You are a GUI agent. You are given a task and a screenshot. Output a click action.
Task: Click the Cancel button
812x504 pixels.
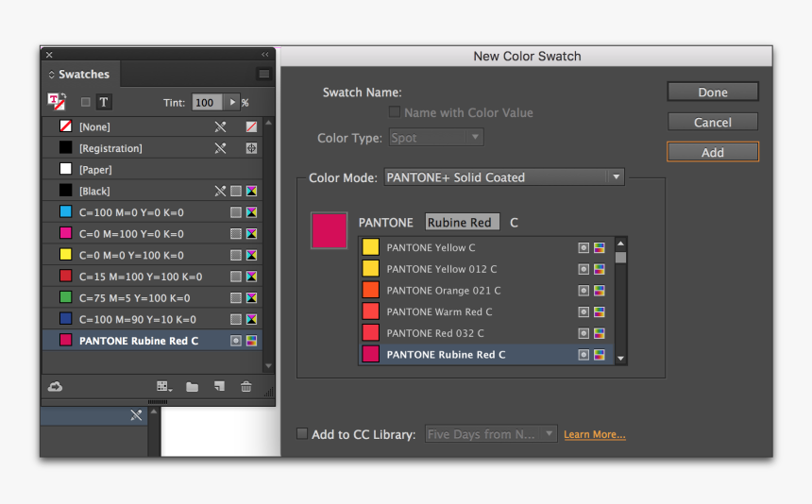(x=713, y=122)
